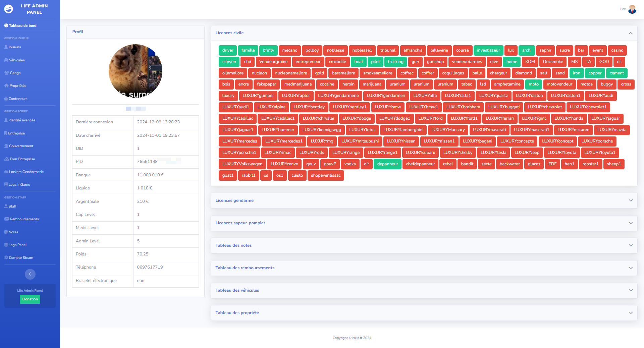The image size is (644, 348).
Task: Click the Joueurs user icon in sidebar
Action: pyautogui.click(x=6, y=47)
